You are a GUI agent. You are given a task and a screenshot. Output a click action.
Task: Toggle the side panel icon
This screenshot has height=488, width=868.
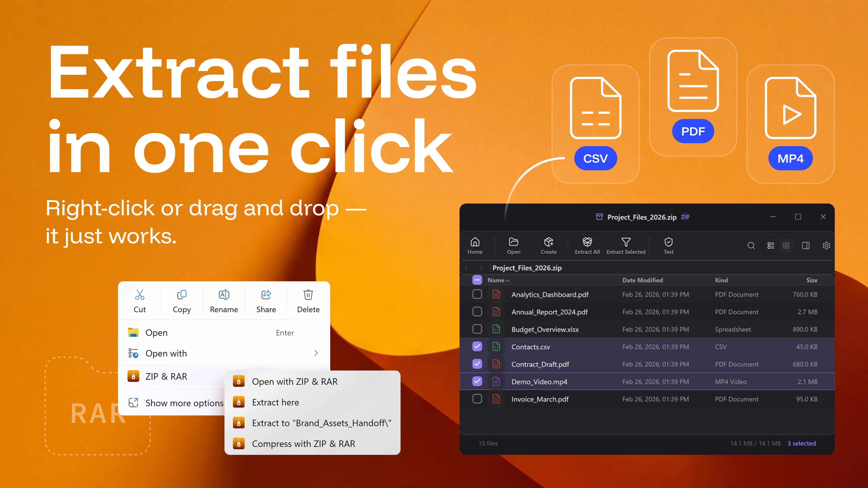pos(806,246)
